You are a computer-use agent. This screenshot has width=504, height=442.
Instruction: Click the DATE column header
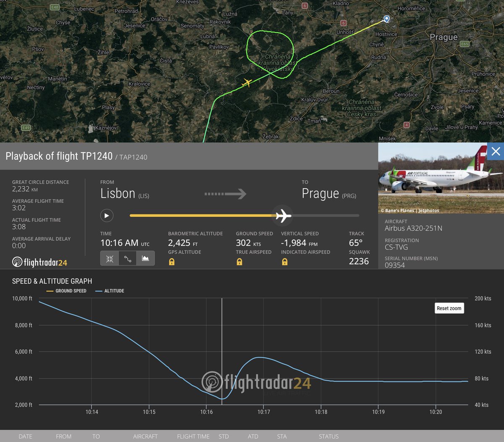pos(25,437)
